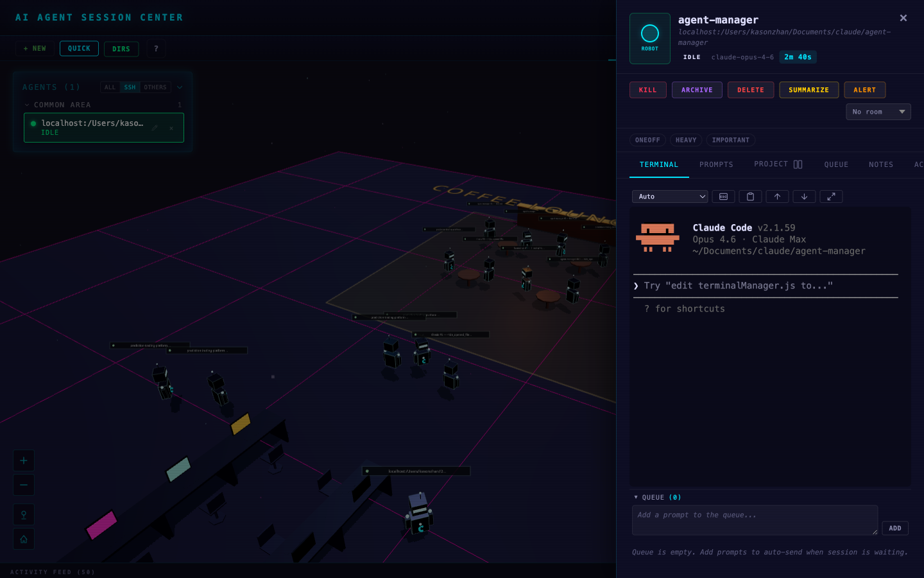Image resolution: width=924 pixels, height=578 pixels.
Task: Expand the terminal to fullscreen
Action: click(831, 197)
